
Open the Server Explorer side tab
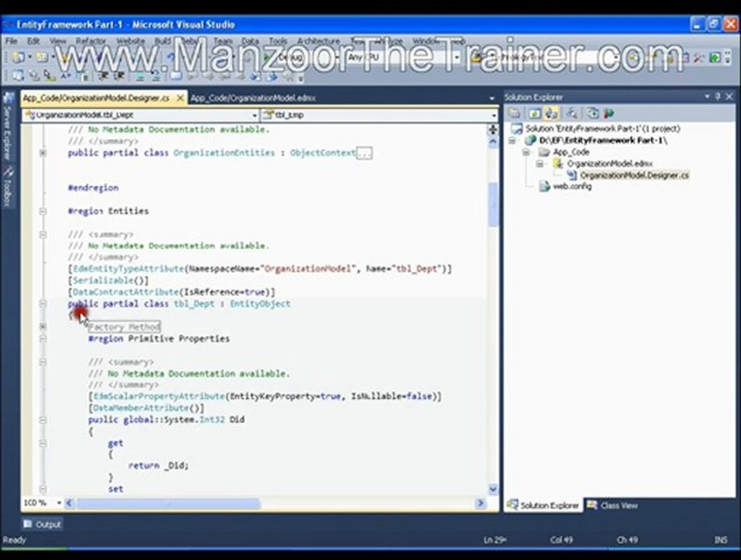coord(8,125)
